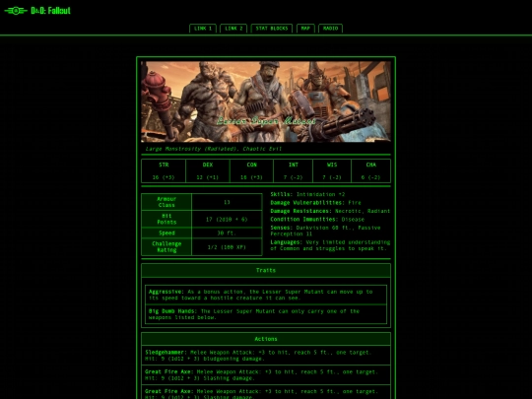Viewport: 532px width, 399px height.
Task: Click the Languages description text
Action: pos(330,245)
